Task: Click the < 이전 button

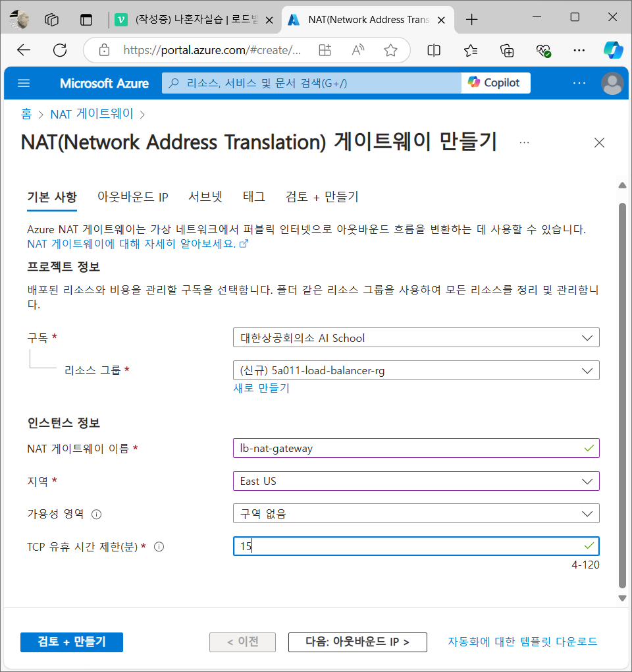Action: coord(242,642)
